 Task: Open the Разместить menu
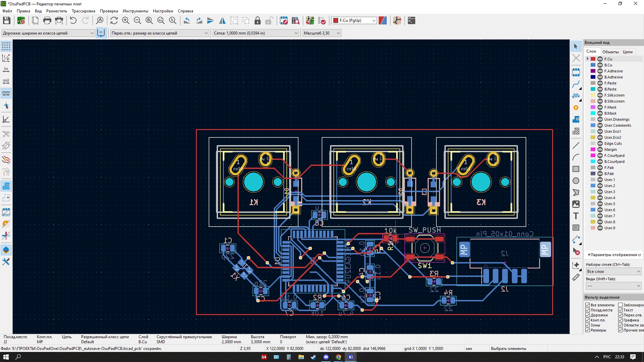[x=57, y=11]
